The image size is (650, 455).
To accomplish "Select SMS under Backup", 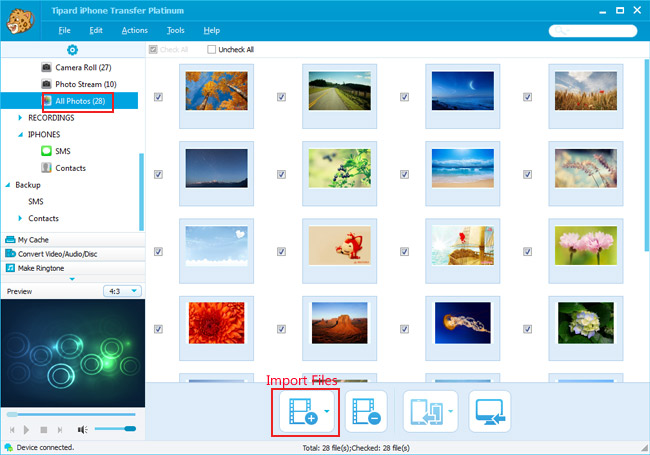I will click(36, 201).
